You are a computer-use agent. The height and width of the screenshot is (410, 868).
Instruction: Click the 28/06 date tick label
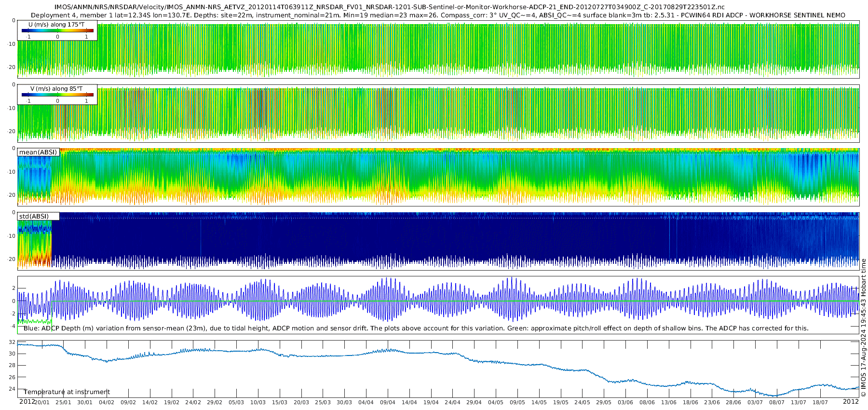[x=733, y=402]
